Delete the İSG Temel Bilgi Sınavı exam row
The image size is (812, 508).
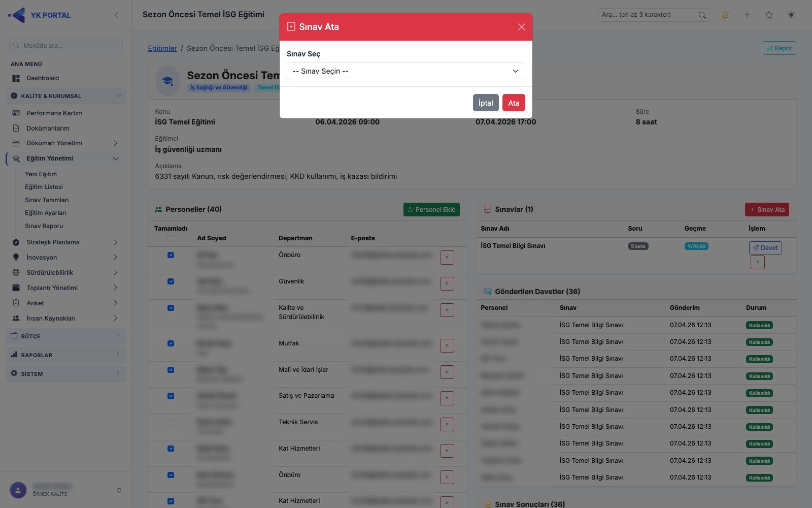[x=757, y=262]
